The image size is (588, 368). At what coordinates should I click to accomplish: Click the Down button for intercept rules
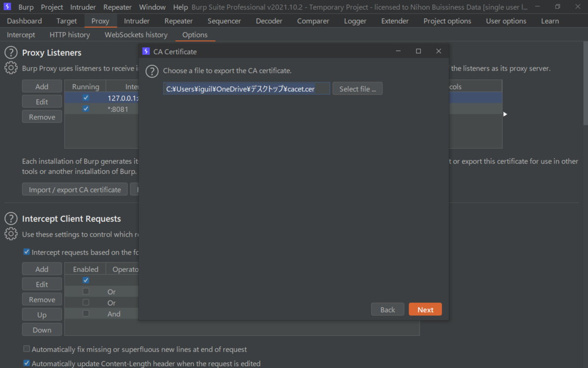click(x=42, y=330)
